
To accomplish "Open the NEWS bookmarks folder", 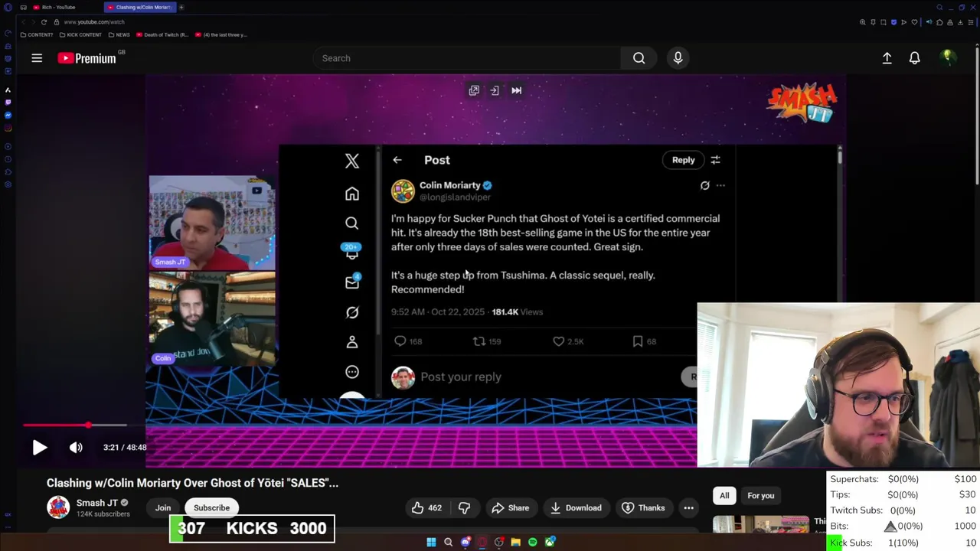I will tap(119, 34).
